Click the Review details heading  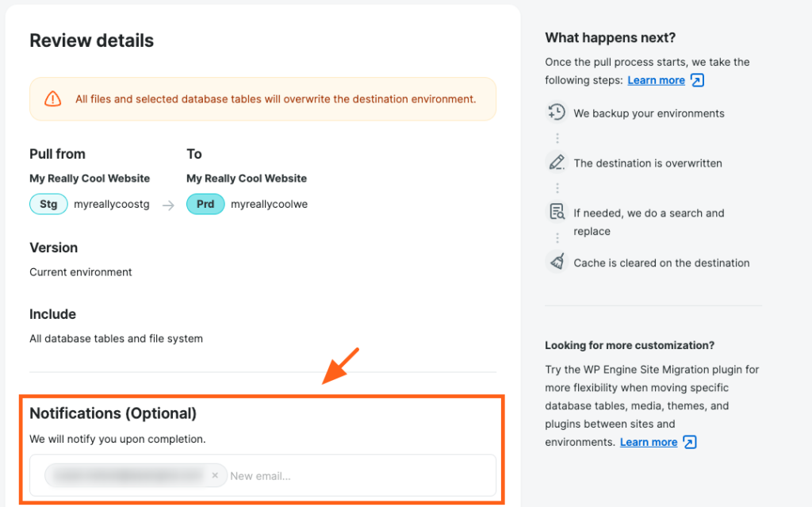[91, 40]
